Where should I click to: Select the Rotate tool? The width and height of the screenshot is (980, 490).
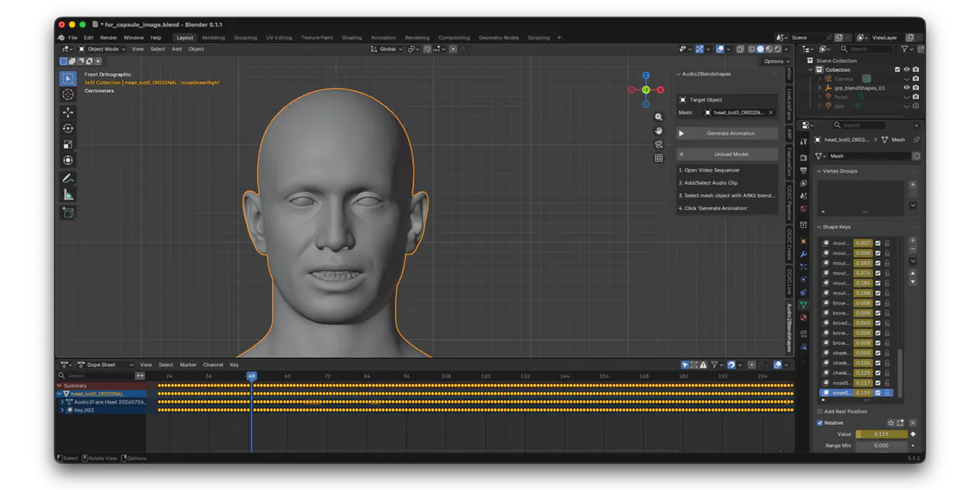[x=68, y=128]
